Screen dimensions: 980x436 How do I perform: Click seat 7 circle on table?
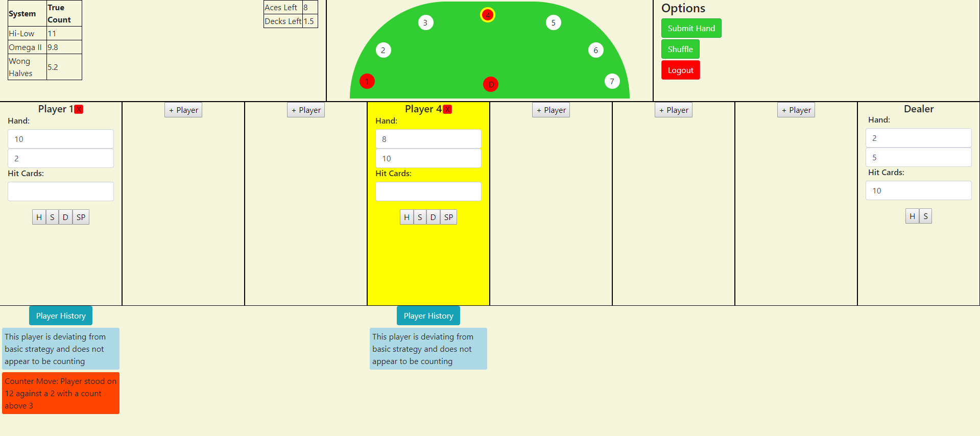click(612, 82)
